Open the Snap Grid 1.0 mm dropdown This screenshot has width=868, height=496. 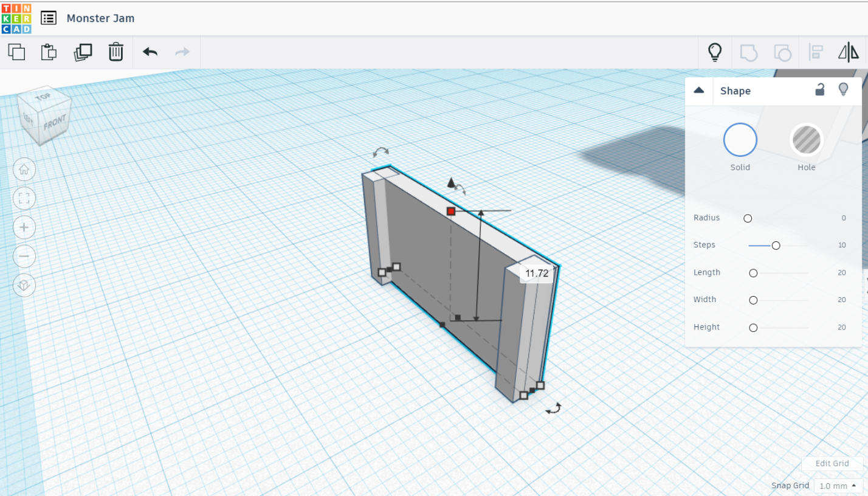point(838,486)
